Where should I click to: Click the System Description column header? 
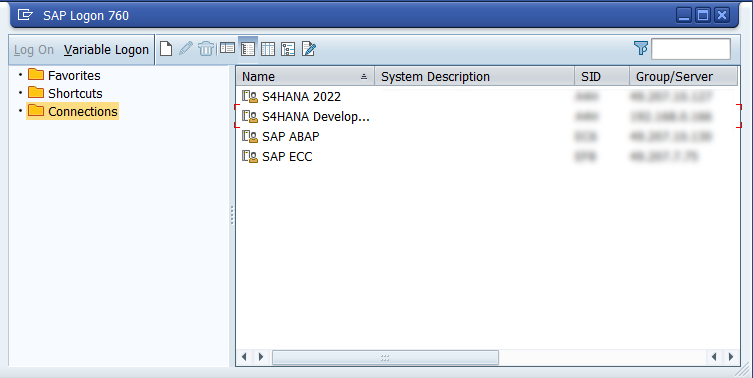474,76
